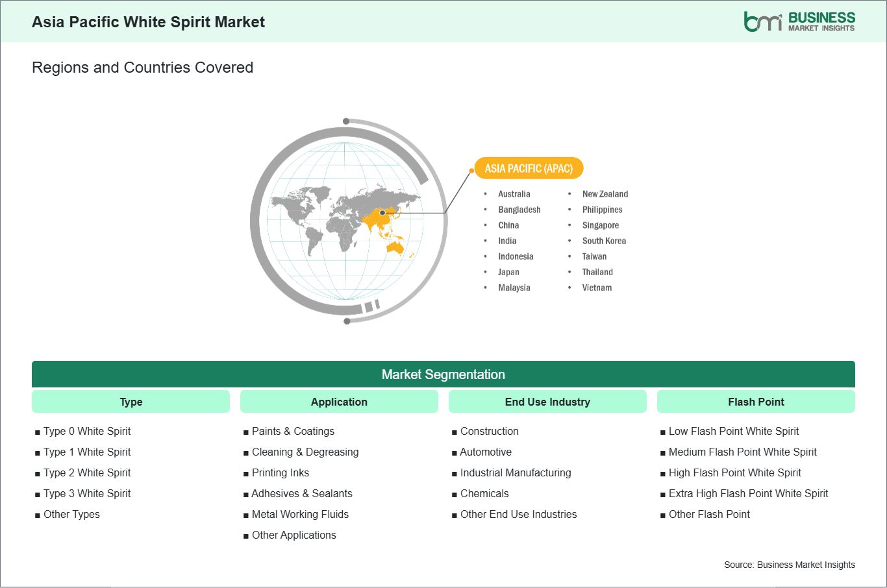Image resolution: width=887 pixels, height=588 pixels.
Task: Select Philippines in the country list
Action: click(602, 210)
